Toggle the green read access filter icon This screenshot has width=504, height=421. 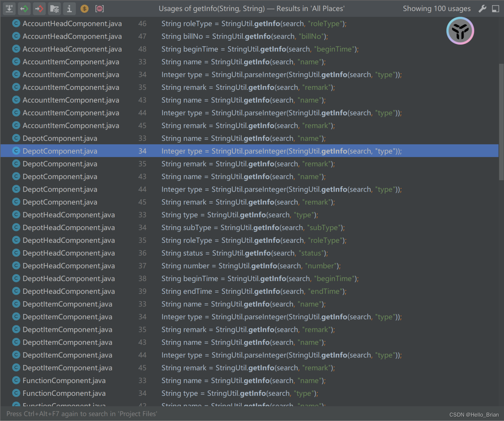[x=25, y=9]
